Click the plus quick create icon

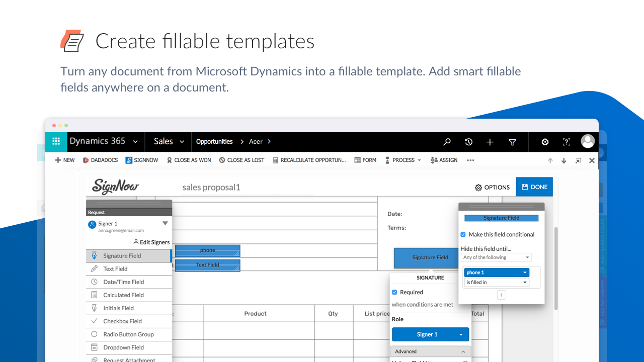click(x=490, y=142)
